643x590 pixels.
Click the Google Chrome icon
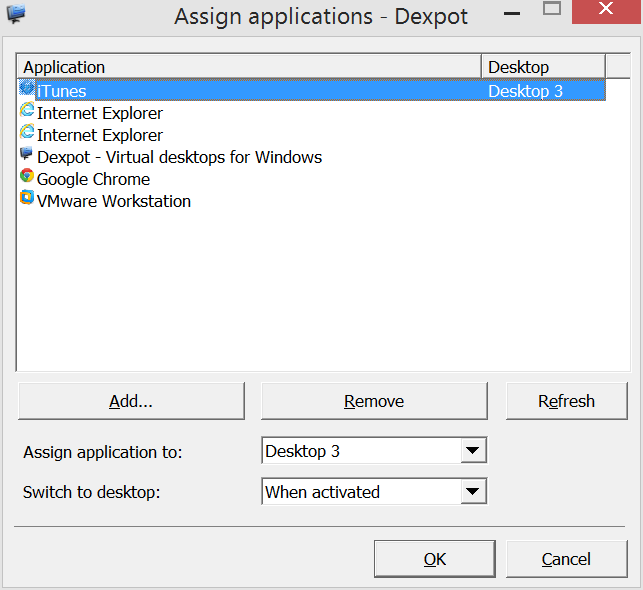(27, 176)
